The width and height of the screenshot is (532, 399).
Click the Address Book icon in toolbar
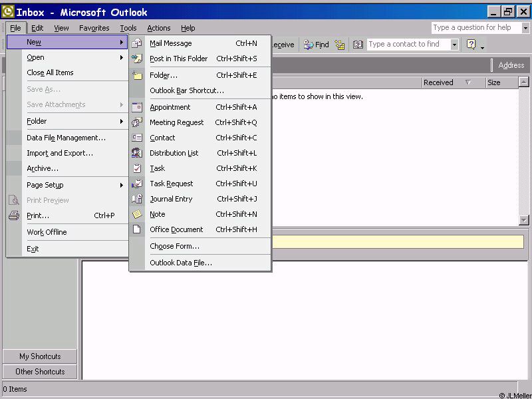coord(358,45)
